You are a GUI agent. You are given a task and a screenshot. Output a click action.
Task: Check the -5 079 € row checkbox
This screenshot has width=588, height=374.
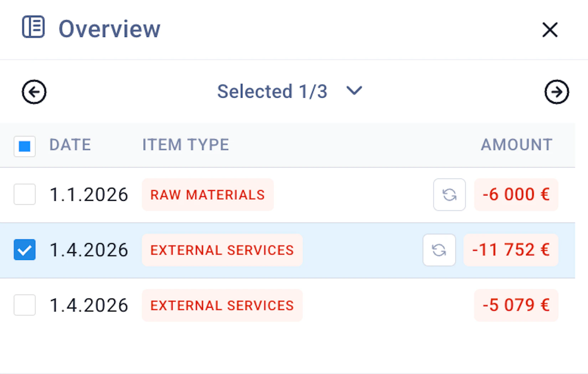tap(25, 305)
